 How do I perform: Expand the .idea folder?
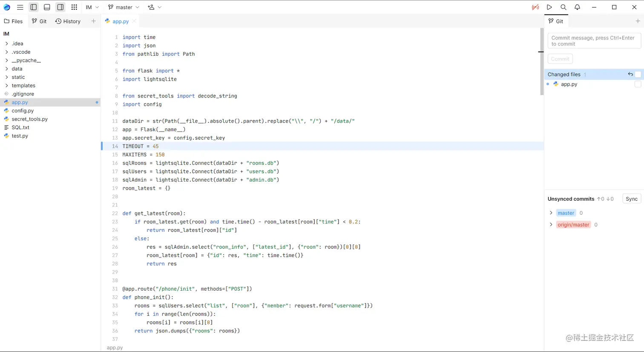[7, 43]
